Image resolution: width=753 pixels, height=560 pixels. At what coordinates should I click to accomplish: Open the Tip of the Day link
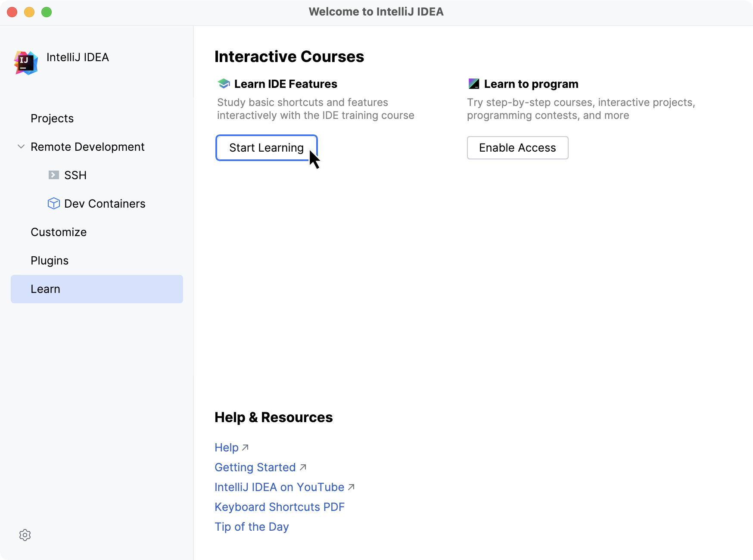[x=252, y=527]
